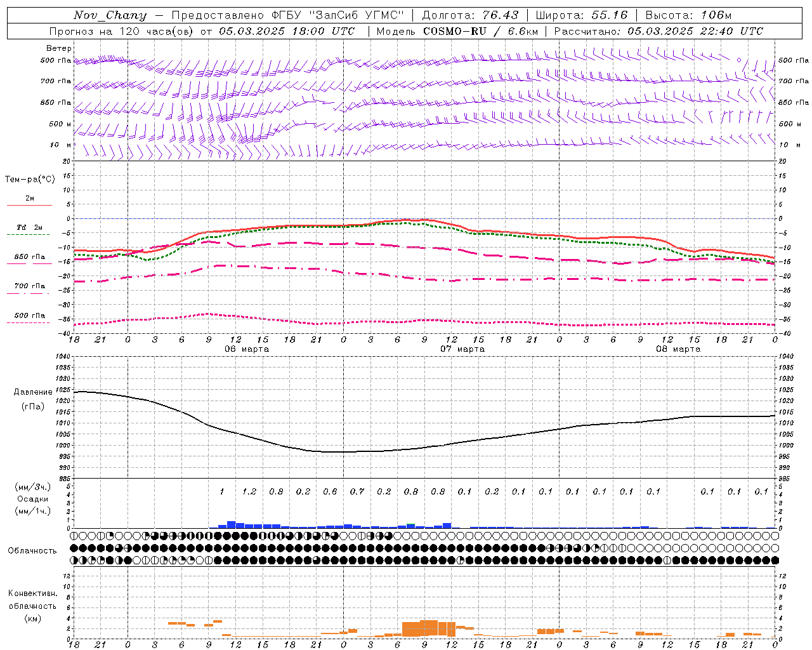
Task: Select the "Широта: 55.16" latitude text
Action: point(582,15)
